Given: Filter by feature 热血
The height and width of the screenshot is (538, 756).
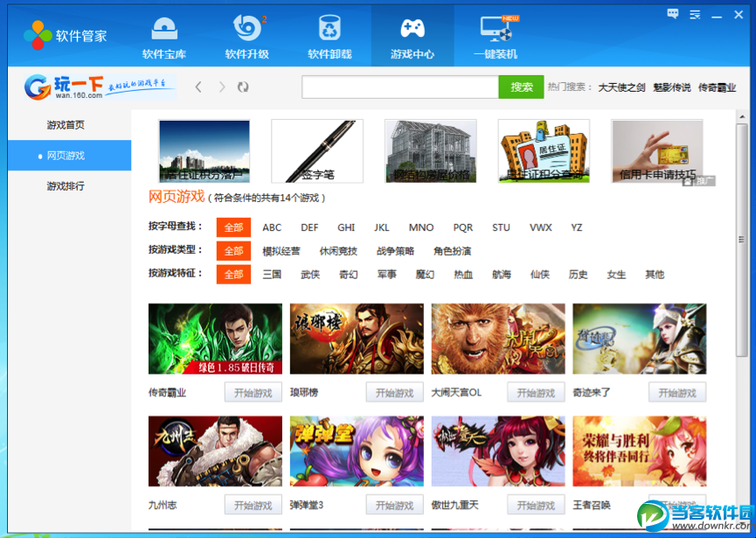Looking at the screenshot, I should (463, 275).
